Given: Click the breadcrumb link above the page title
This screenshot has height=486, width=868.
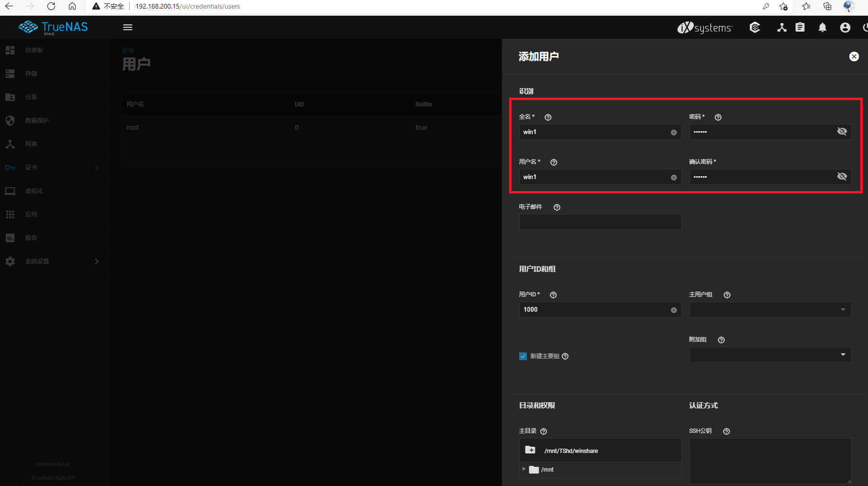Looking at the screenshot, I should pos(128,51).
